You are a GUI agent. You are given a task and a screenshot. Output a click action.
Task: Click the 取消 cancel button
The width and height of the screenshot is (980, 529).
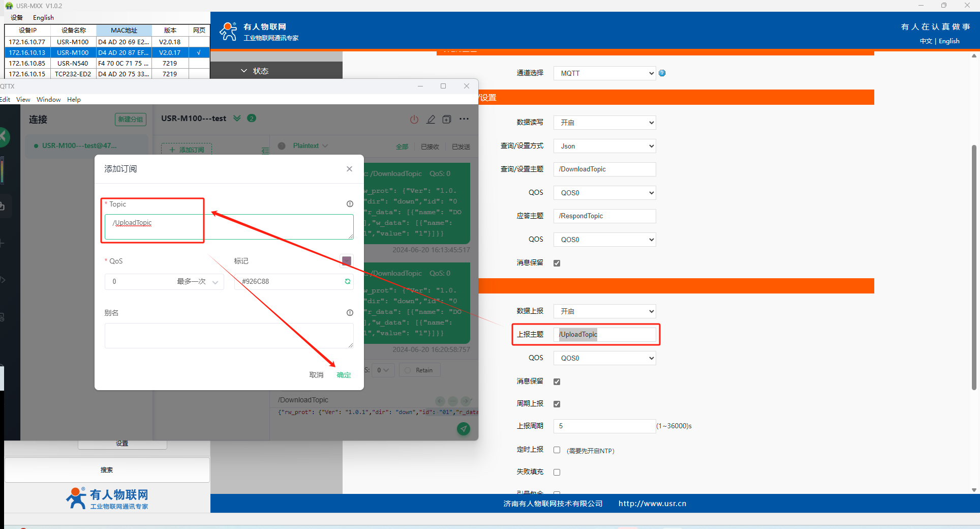[x=316, y=375]
